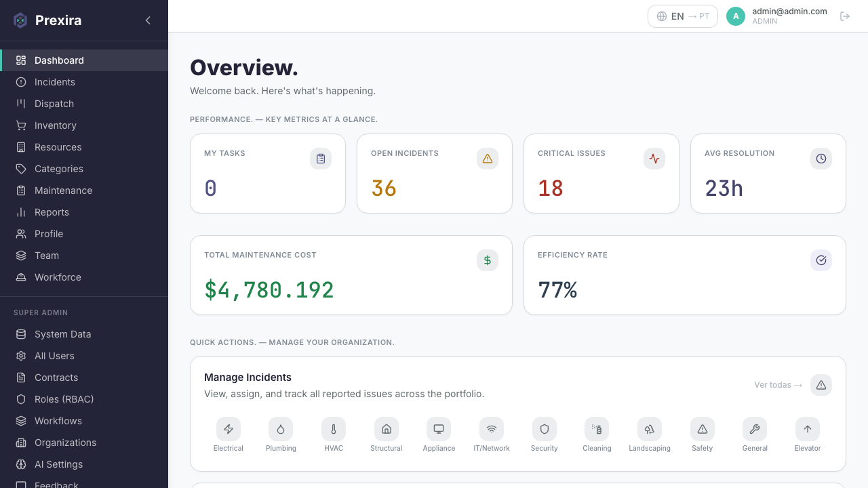Click the Prexira logo icon

pos(20,20)
